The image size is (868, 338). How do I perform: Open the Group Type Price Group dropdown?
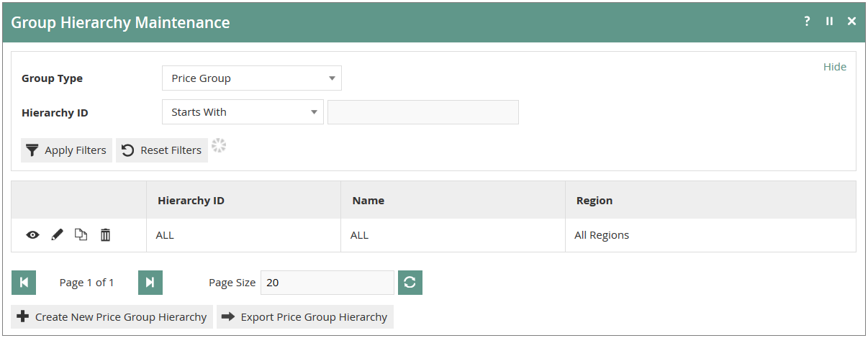(252, 78)
